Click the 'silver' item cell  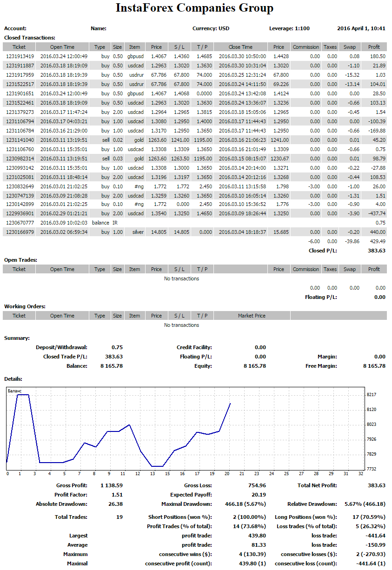click(138, 232)
